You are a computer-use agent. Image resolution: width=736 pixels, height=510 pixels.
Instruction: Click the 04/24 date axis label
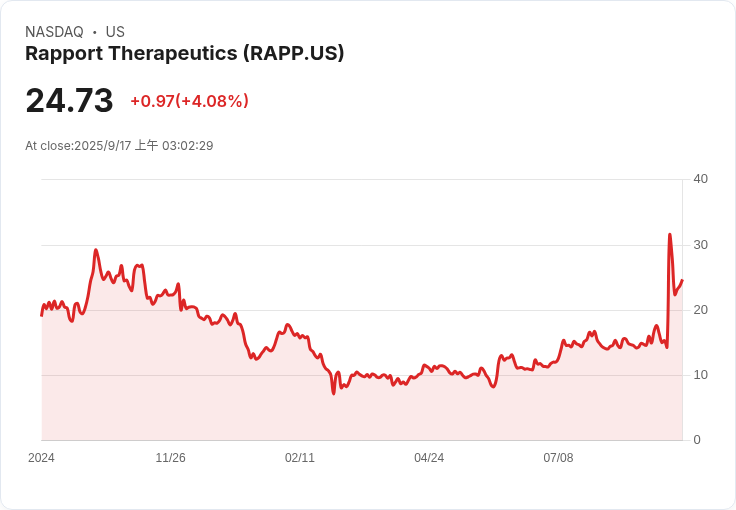click(429, 457)
